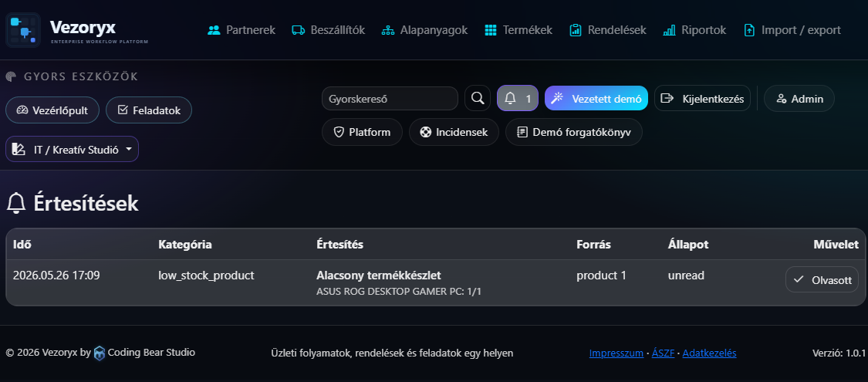Click the Állapot column header

pyautogui.click(x=688, y=244)
